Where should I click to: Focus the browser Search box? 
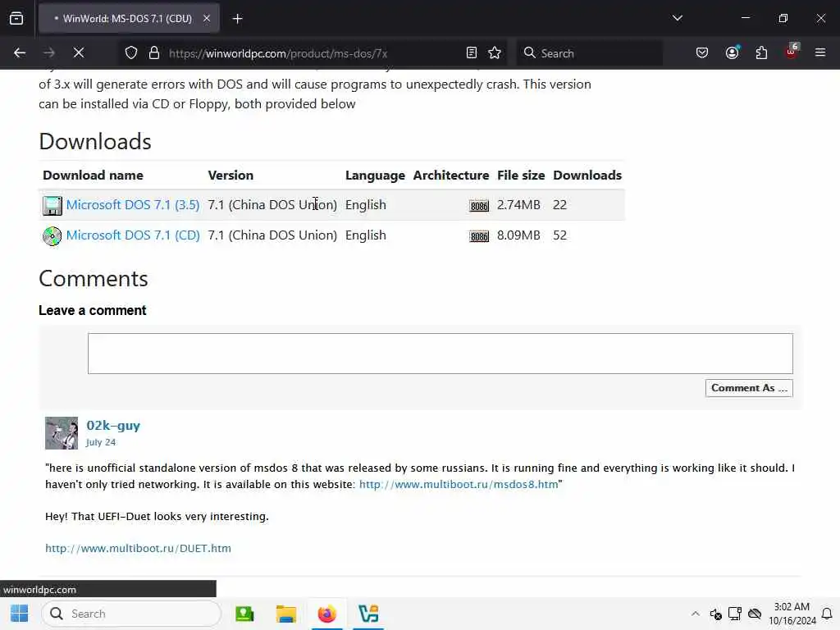tap(589, 53)
